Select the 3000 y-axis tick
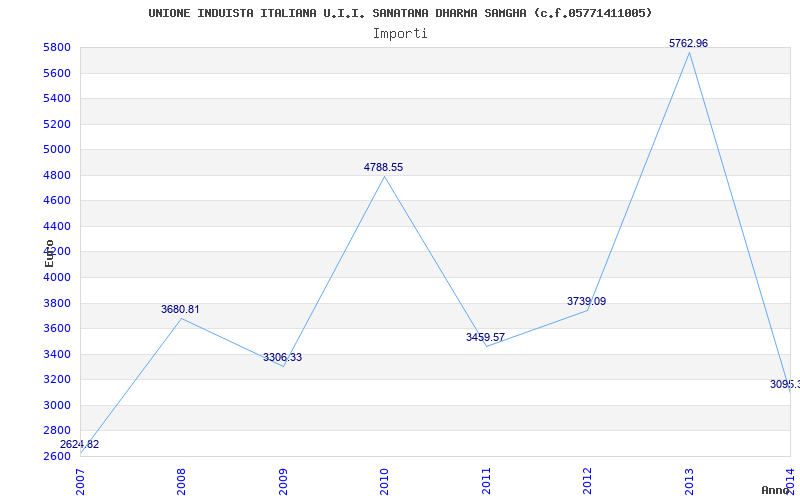Image resolution: width=800 pixels, height=500 pixels. coord(57,406)
